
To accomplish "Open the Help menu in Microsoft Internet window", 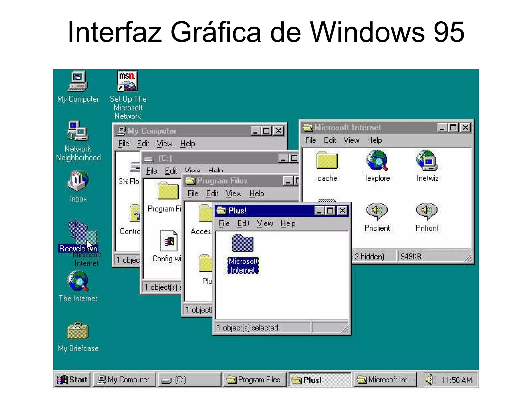I will (374, 141).
